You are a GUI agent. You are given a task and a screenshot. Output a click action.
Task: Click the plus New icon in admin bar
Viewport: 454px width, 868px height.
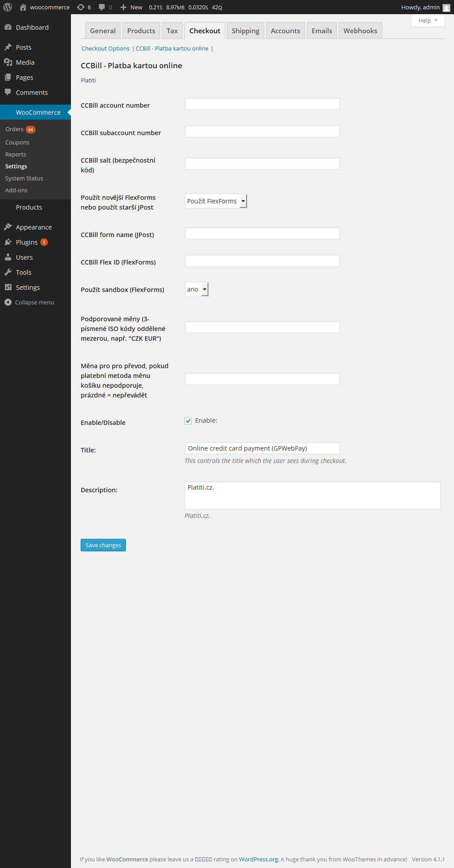123,7
